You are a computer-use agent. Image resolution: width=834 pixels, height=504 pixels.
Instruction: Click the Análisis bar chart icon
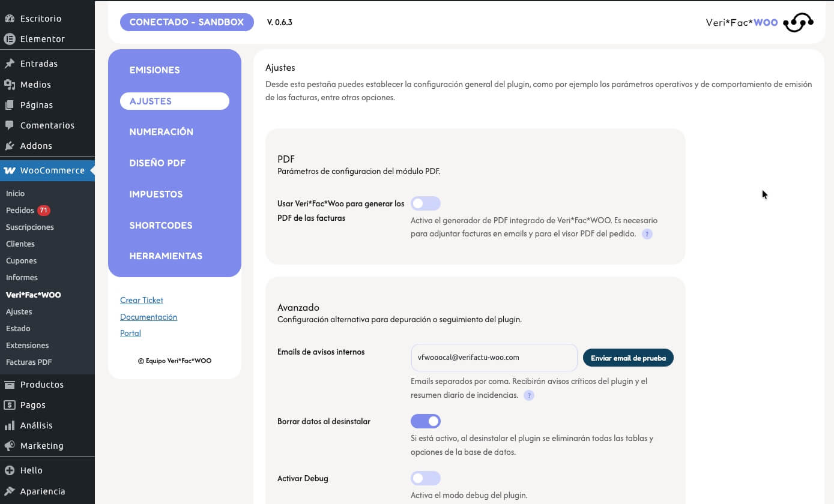tap(10, 425)
